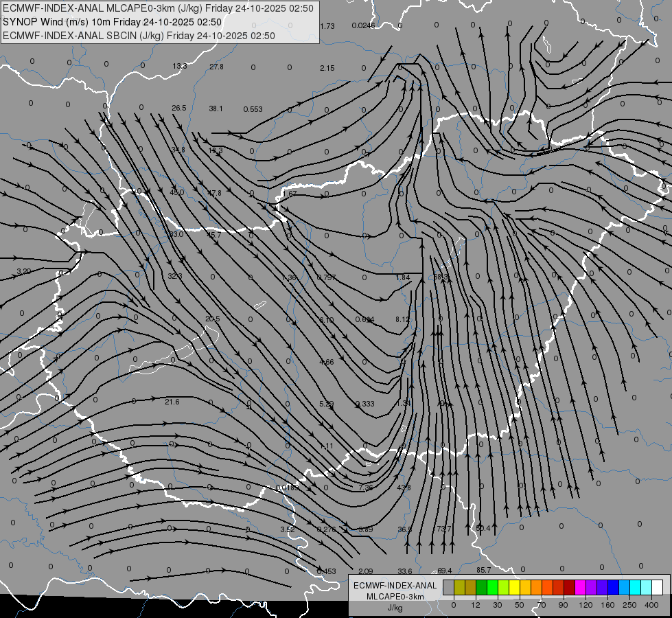Click the SBCIN title line
The width and height of the screenshot is (672, 618).
click(x=139, y=36)
